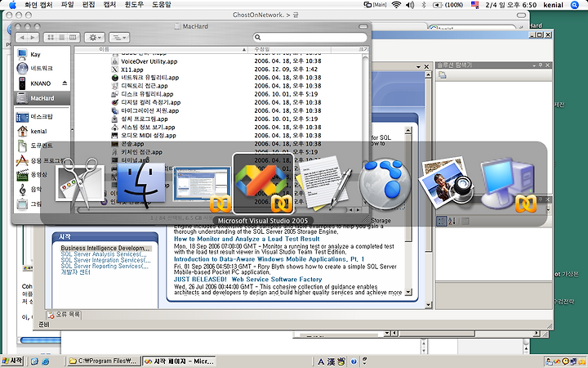Switch Finder to column view
Viewport: 588px width, 368px height.
73,37
